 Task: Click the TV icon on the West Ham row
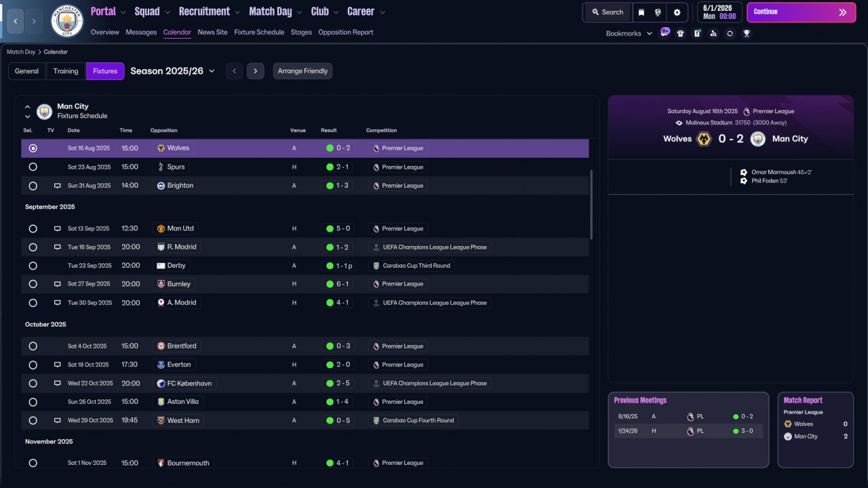58,420
